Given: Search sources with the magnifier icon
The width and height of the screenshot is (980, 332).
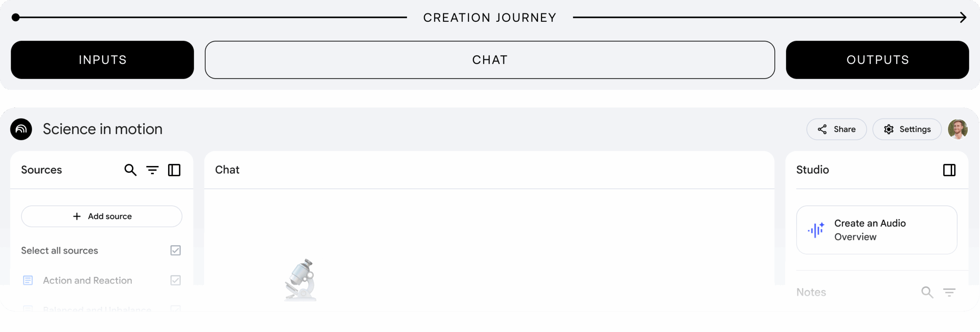Looking at the screenshot, I should [x=130, y=170].
